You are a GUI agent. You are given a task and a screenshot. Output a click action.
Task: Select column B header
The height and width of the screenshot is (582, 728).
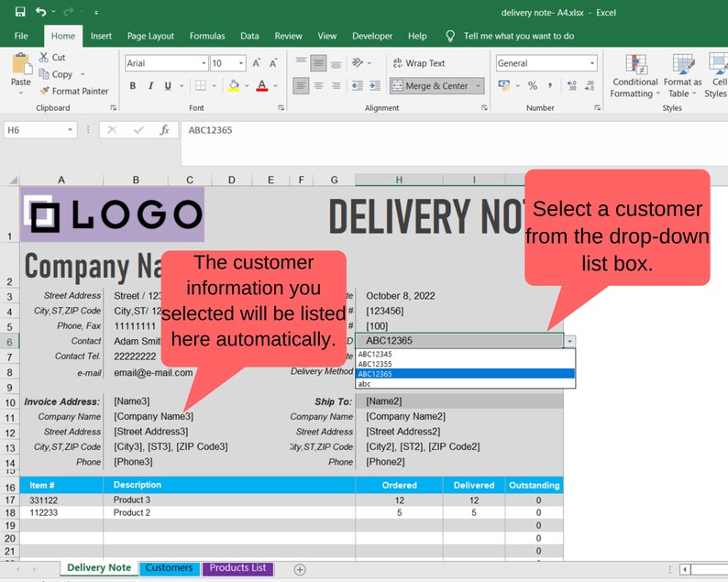click(136, 180)
